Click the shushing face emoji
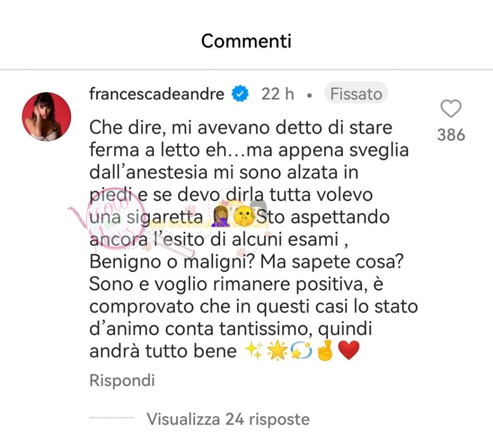The image size is (493, 448). 244,217
